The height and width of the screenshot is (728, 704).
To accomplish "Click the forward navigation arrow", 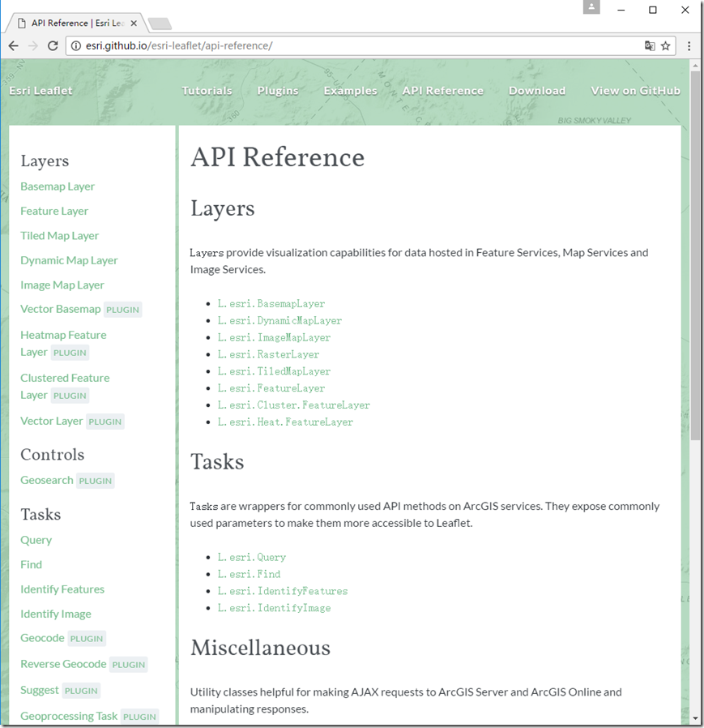I will coord(33,46).
